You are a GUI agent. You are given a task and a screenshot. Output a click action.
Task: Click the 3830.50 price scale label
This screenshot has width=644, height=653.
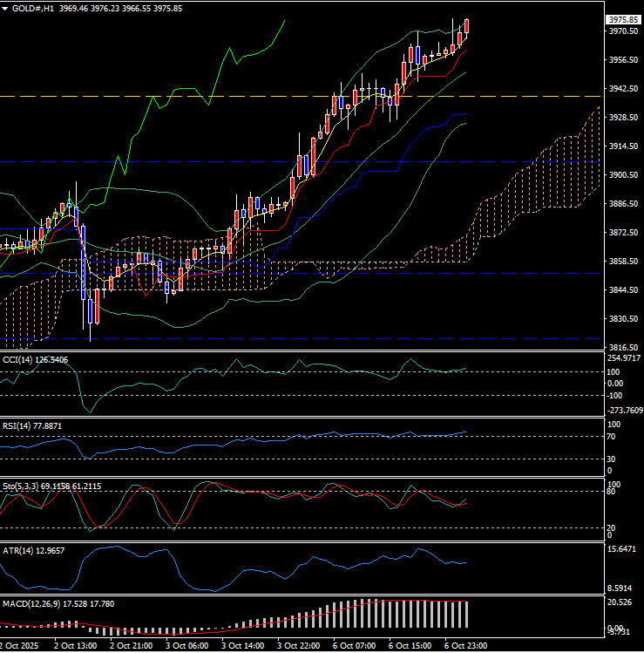coord(623,319)
